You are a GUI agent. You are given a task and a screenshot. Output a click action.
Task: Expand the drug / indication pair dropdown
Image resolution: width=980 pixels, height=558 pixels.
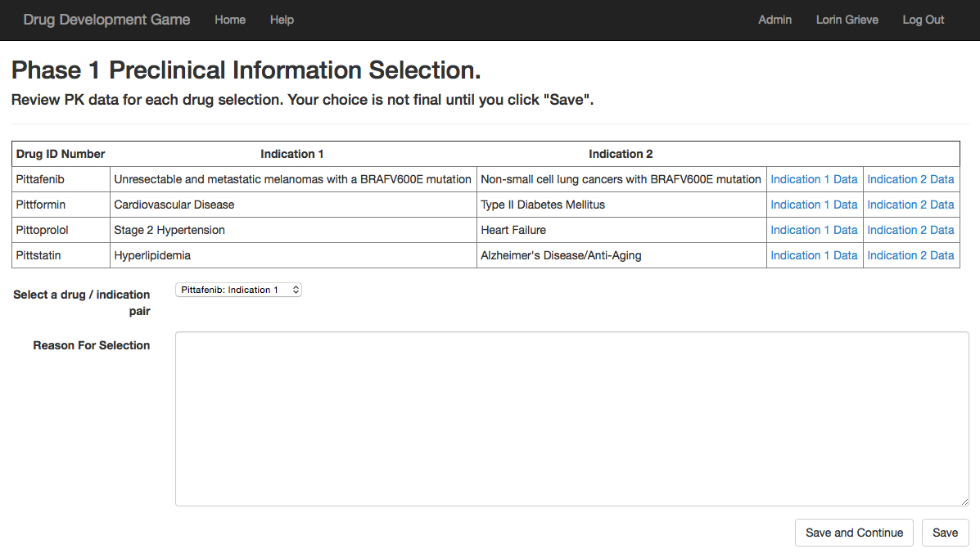coord(238,290)
